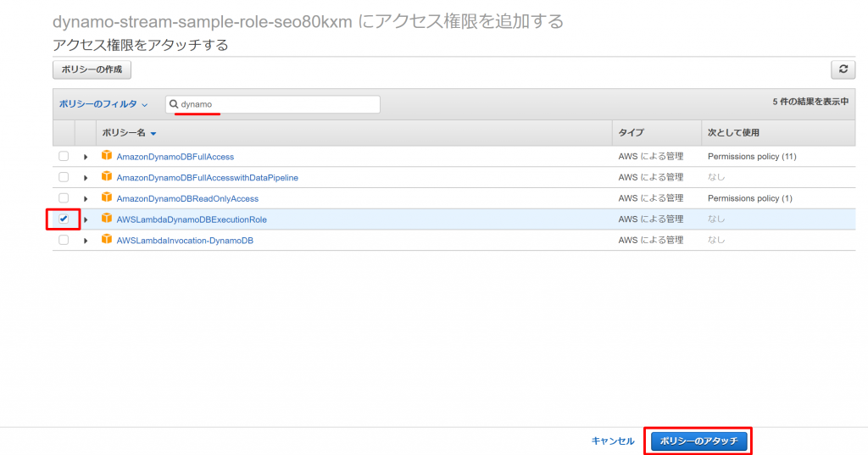868x455 pixels.
Task: Click the policy box icon beside AmazonDynamoDBFullAccess
Action: (106, 156)
